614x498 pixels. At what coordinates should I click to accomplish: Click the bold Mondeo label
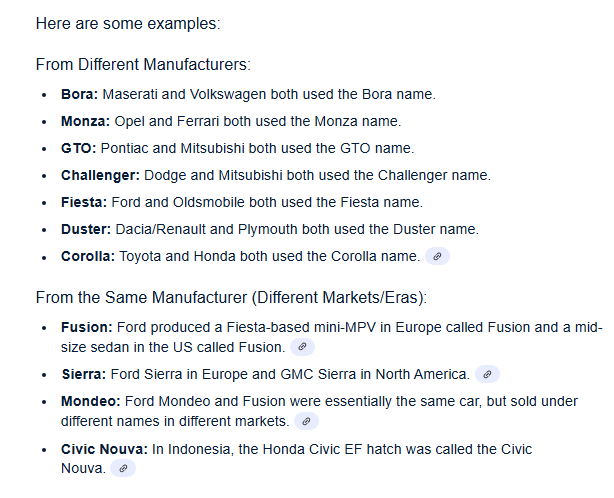[90, 401]
